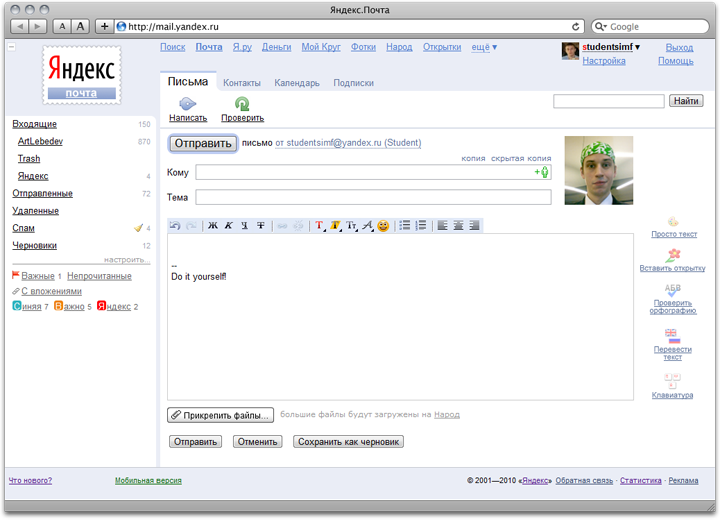Expand the 'ещё' services dropdown
Image resolution: width=720 pixels, height=524 pixels.
point(484,47)
